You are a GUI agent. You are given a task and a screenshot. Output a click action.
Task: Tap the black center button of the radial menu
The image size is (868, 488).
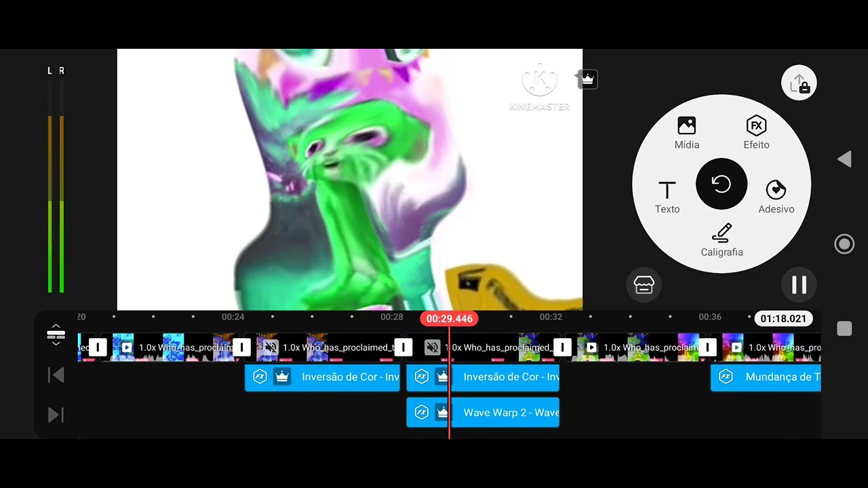click(722, 184)
